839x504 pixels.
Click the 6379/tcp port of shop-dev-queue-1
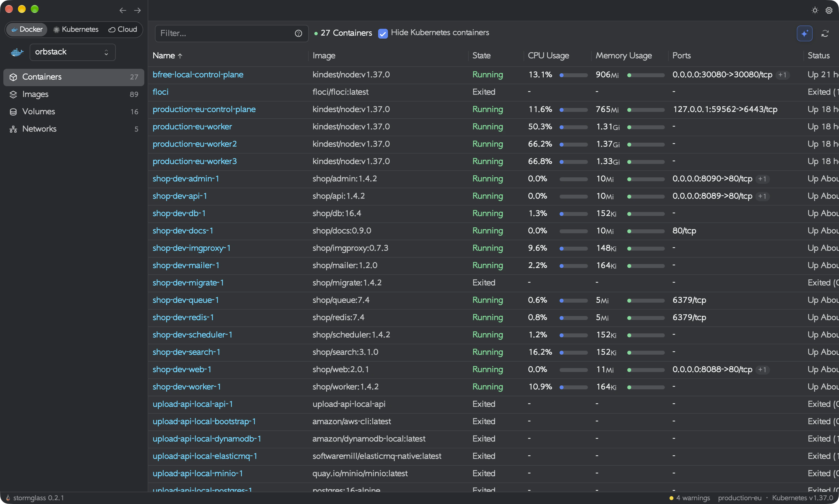tap(689, 300)
